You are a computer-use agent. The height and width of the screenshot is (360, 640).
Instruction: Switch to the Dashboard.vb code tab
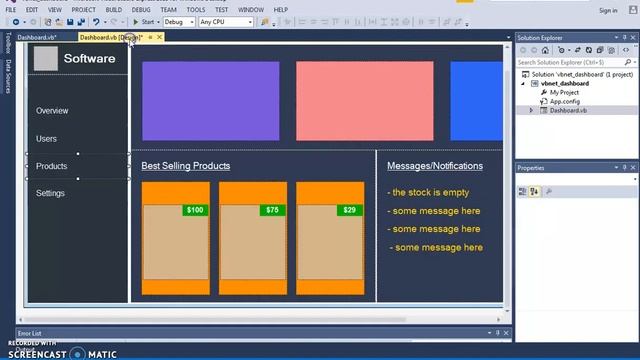pos(37,37)
